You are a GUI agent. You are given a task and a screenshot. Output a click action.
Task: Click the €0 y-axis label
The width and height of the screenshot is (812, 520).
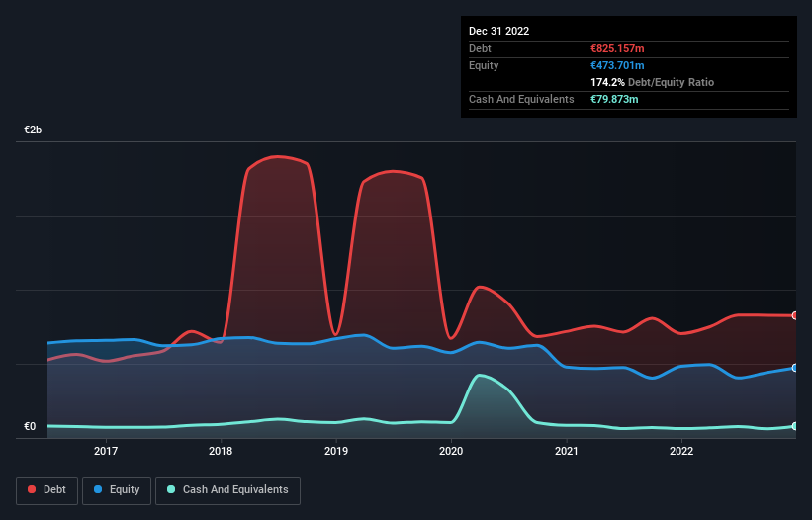(x=30, y=427)
